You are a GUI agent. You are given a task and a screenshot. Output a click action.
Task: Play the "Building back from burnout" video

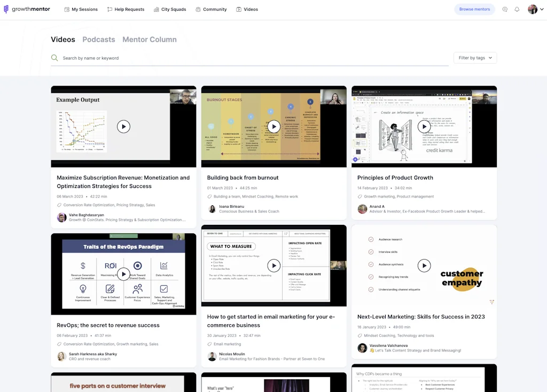click(x=274, y=127)
